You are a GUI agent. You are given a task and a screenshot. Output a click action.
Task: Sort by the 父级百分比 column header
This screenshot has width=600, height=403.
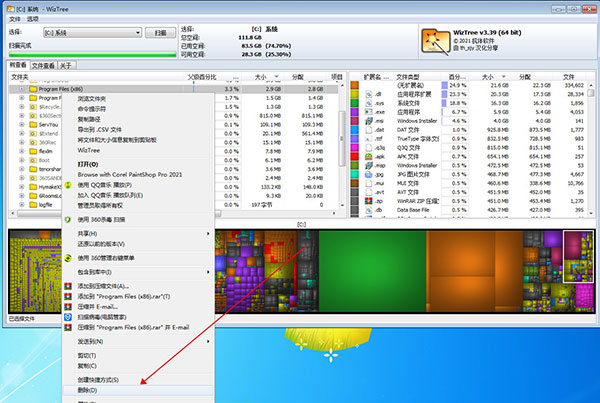[203, 76]
